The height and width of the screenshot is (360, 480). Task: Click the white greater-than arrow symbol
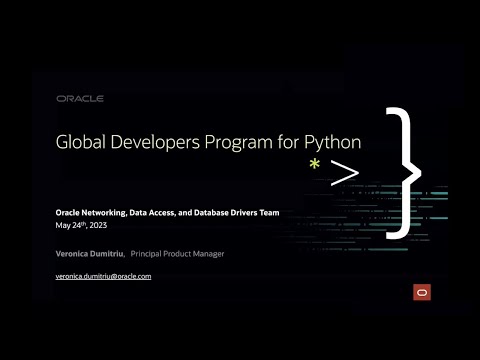click(x=345, y=173)
